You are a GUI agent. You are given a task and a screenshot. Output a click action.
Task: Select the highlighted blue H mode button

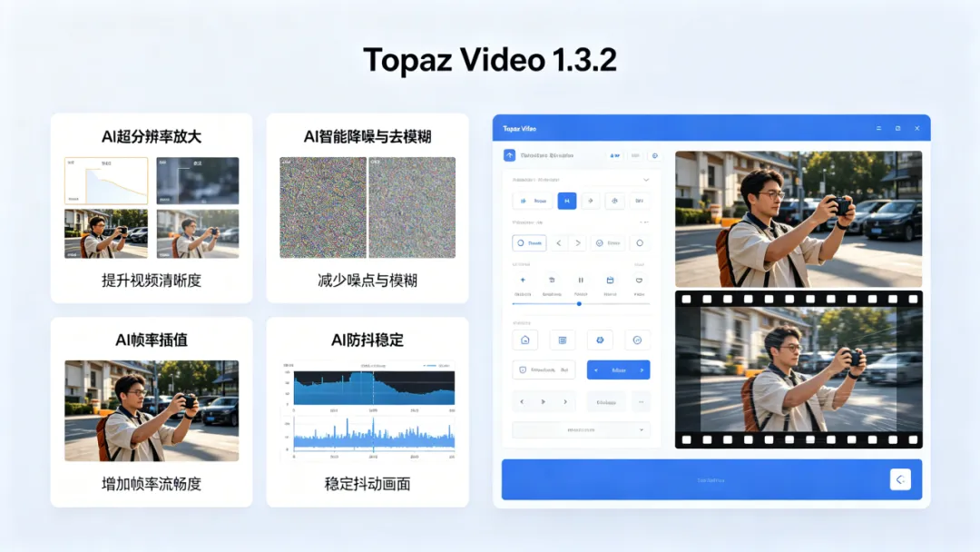point(567,201)
